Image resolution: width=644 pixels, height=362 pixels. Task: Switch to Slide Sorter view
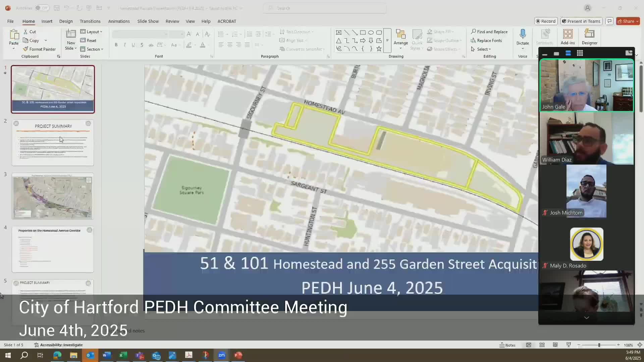coord(542,345)
